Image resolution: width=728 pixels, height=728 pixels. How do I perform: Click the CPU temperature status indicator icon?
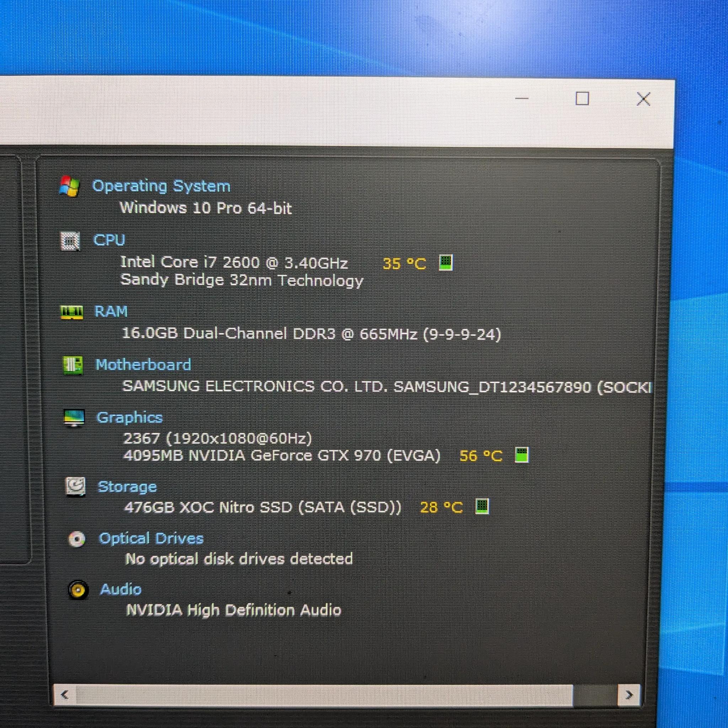click(446, 263)
